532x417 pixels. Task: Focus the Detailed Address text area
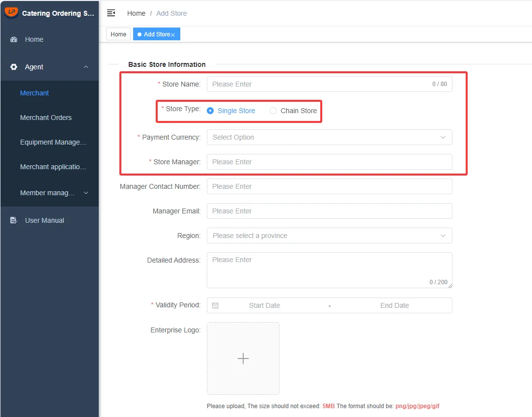(x=330, y=270)
